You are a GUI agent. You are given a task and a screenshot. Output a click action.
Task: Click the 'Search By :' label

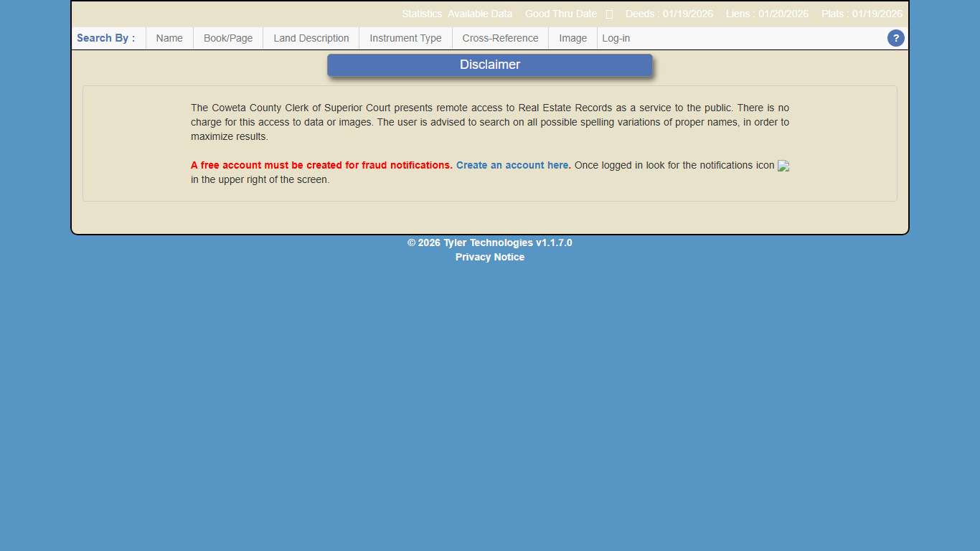tap(105, 39)
